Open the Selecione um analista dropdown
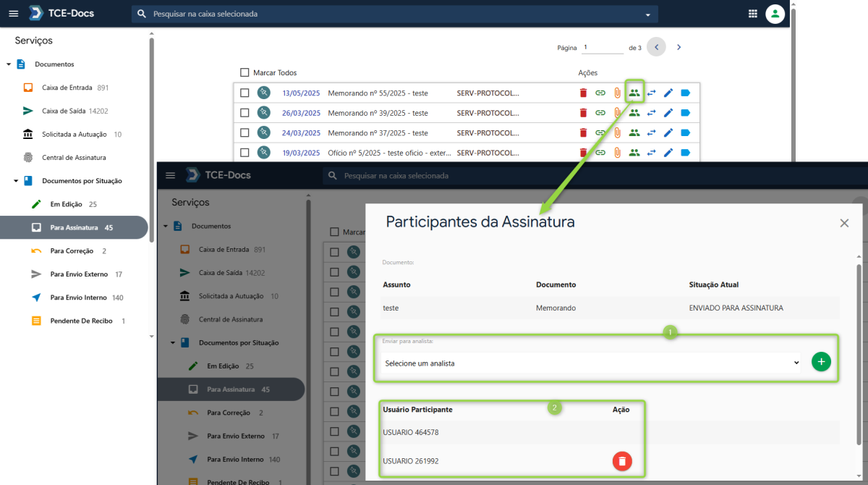This screenshot has width=868, height=485. click(x=592, y=363)
